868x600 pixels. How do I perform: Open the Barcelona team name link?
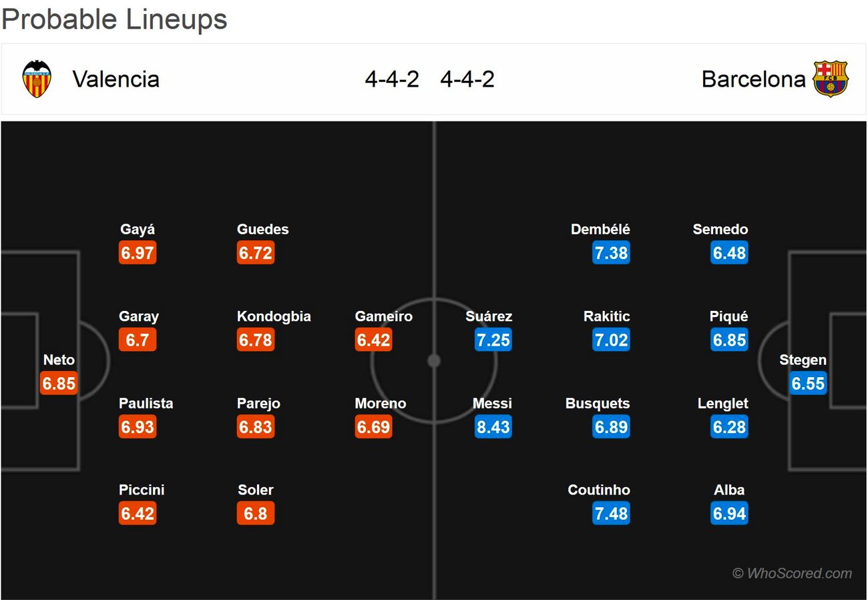(x=753, y=79)
